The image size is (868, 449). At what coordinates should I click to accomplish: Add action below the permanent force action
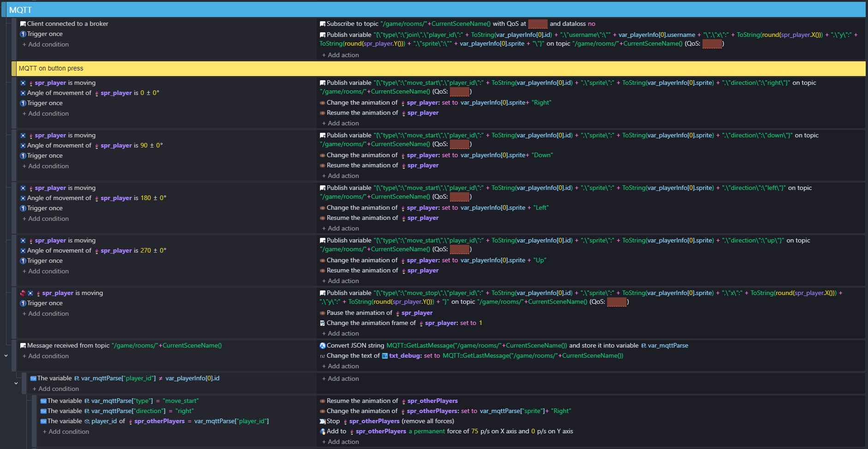point(341,442)
